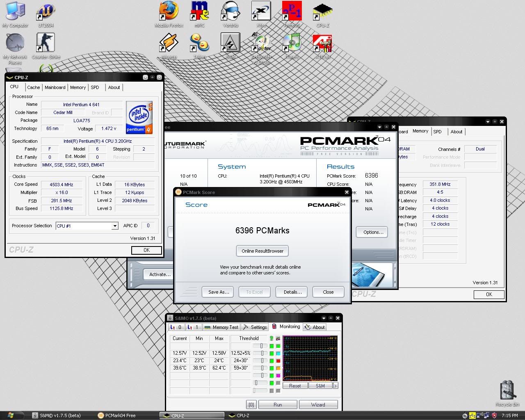Open SPD tab in the right CPU-Z window
The width and height of the screenshot is (525, 420).
[438, 132]
